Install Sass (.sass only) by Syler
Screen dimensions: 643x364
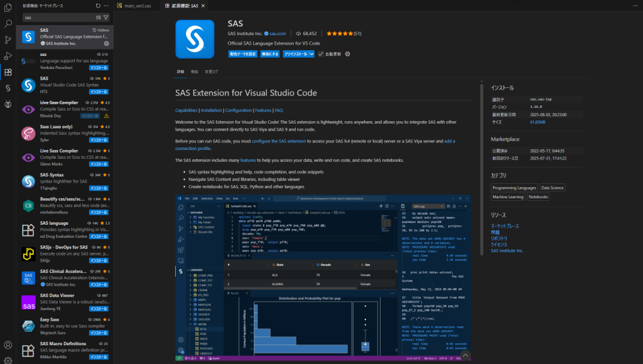(99, 140)
